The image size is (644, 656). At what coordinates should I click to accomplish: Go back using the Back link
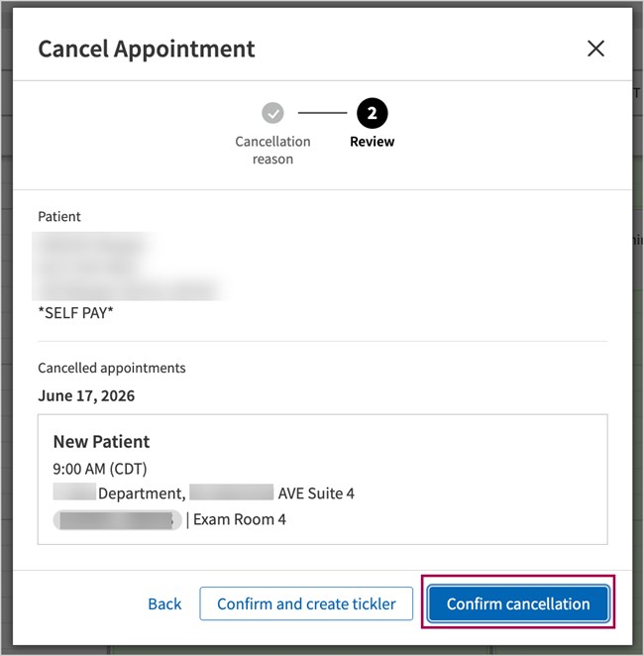coord(164,603)
